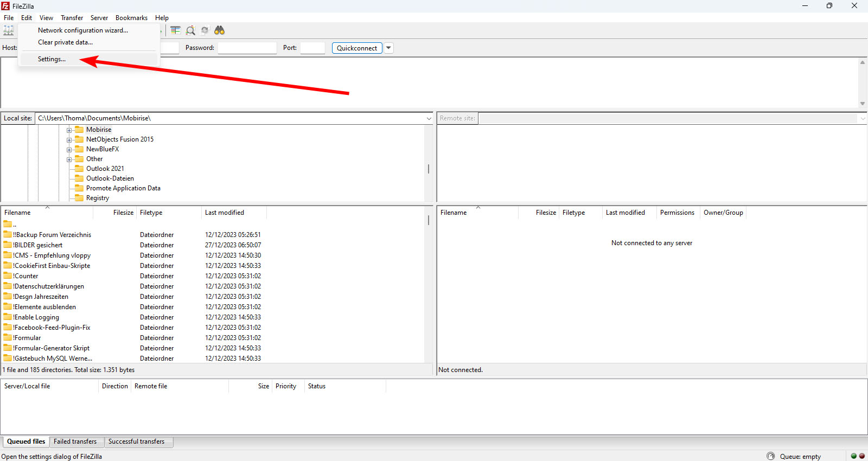Choose Settings... from the Edit menu
Screen dimensions: 868x461
52,59
